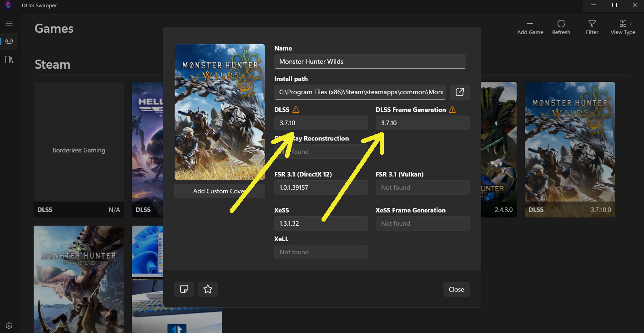Select the DLSS Ray Reconstruction Not found field
The height and width of the screenshot is (333, 644).
321,151
